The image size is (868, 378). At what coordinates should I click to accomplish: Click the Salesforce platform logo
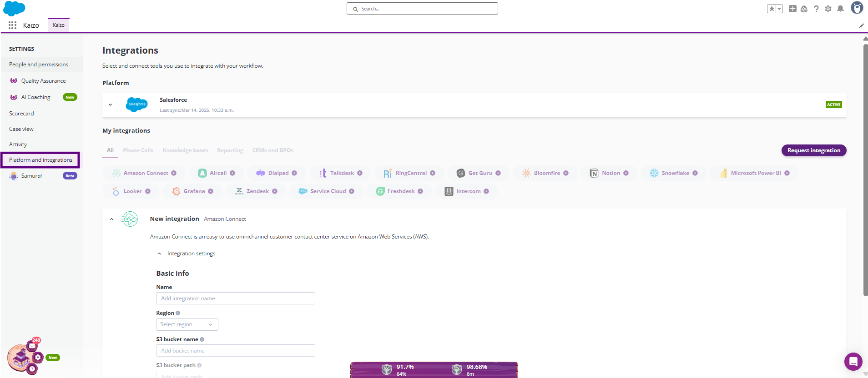[137, 104]
